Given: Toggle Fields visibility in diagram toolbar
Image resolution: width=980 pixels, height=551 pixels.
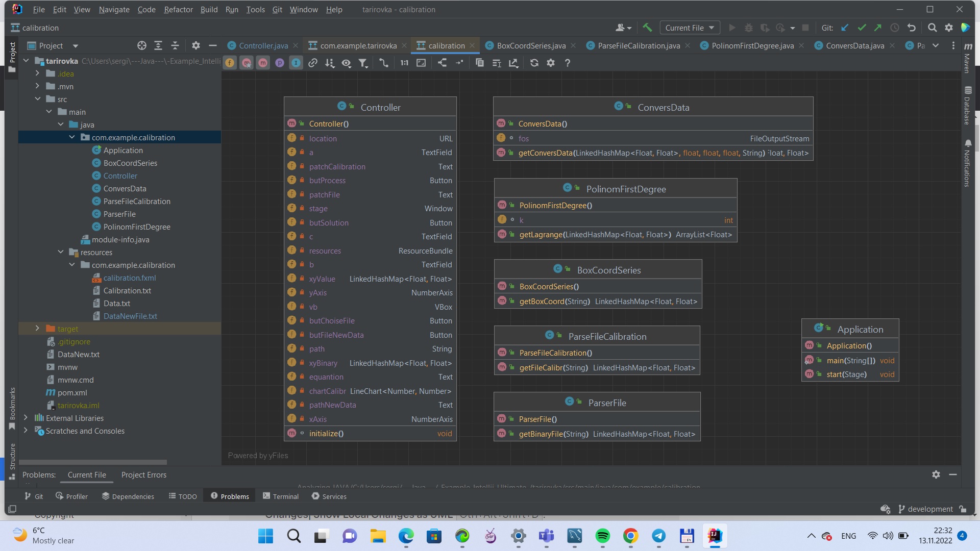Looking at the screenshot, I should (x=230, y=63).
